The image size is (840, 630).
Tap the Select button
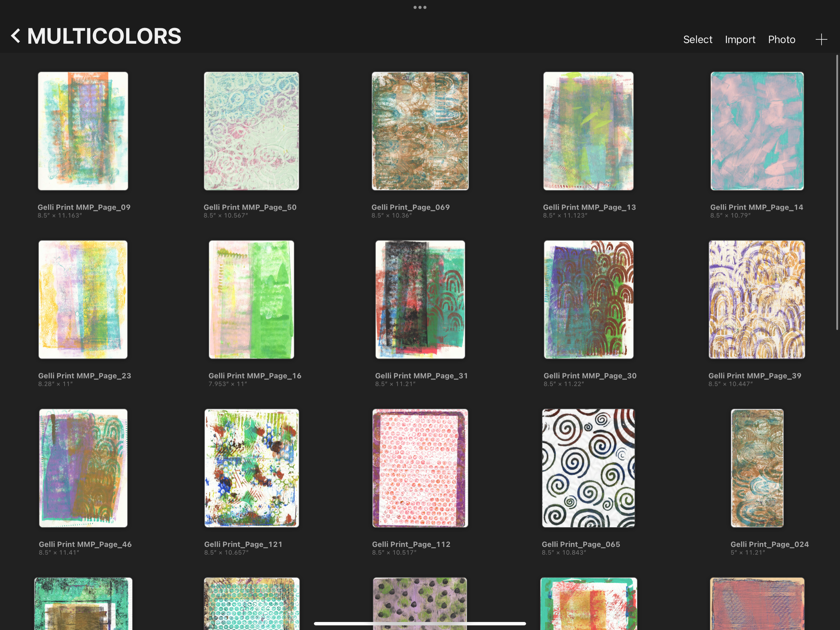click(x=697, y=40)
